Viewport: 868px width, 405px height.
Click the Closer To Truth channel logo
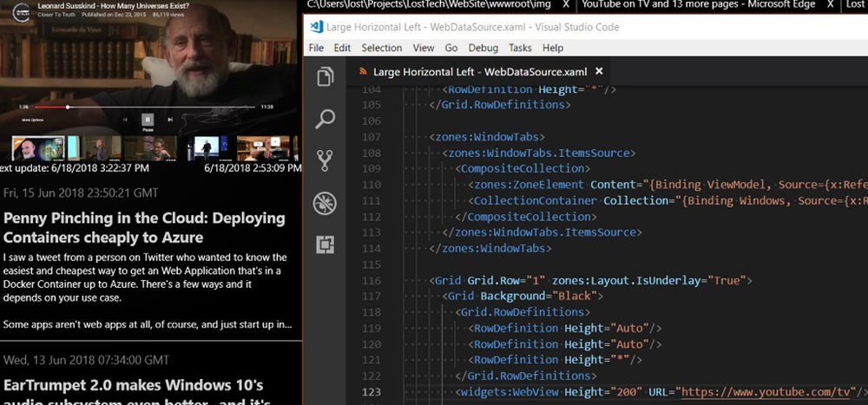tap(21, 11)
